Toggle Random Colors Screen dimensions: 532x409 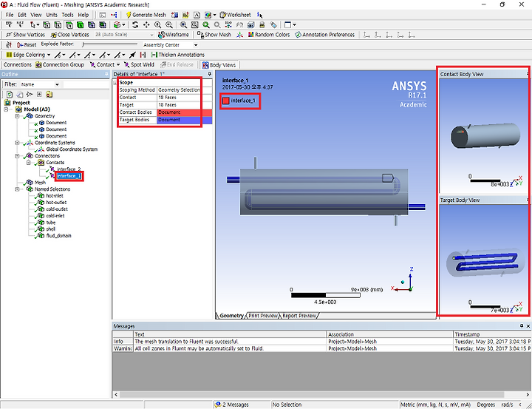pyautogui.click(x=269, y=35)
